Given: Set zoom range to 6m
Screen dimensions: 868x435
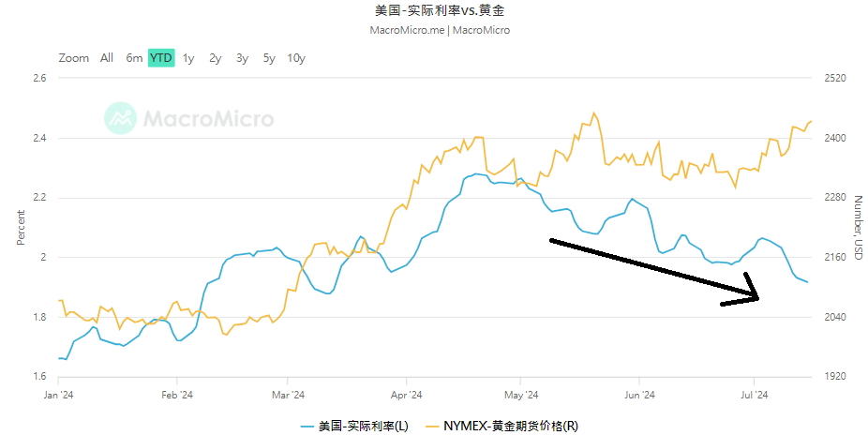Looking at the screenshot, I should pyautogui.click(x=134, y=58).
